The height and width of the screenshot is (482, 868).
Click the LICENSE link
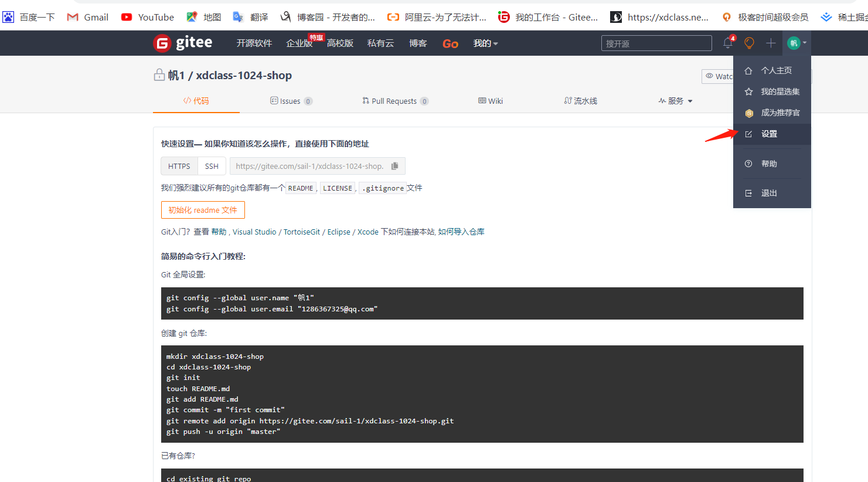click(338, 188)
